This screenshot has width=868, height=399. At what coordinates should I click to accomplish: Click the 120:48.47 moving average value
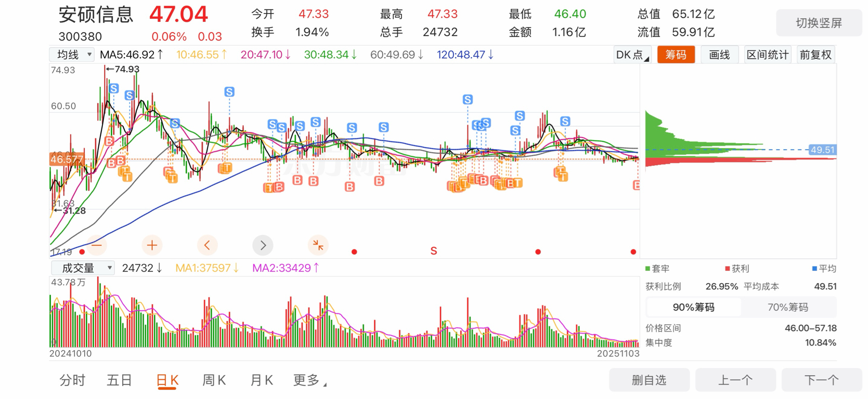465,55
